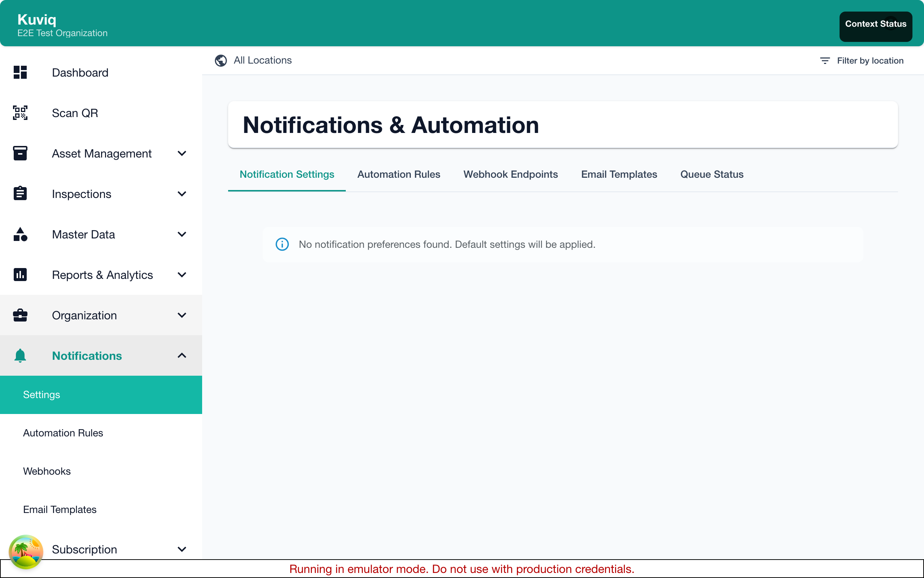
Task: Click the Reports & Analytics chart icon
Action: pyautogui.click(x=20, y=275)
